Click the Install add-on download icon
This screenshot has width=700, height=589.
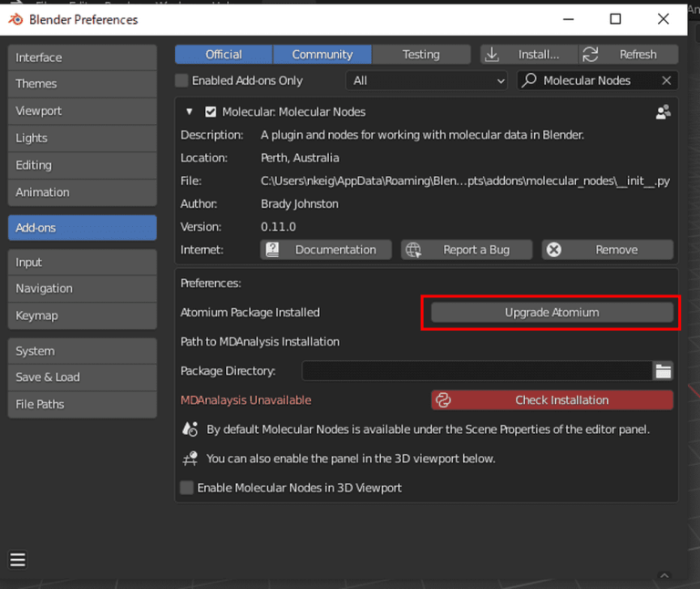point(492,55)
